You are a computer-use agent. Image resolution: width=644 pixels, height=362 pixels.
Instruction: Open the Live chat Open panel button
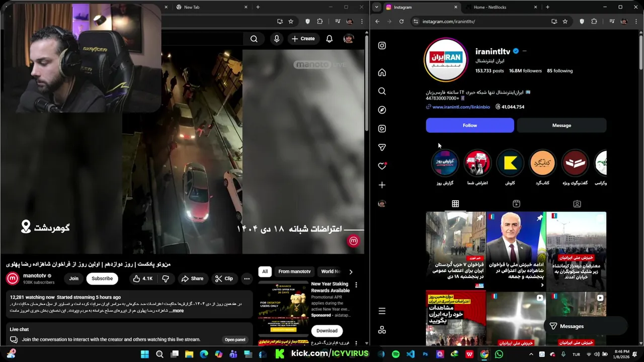(x=235, y=339)
